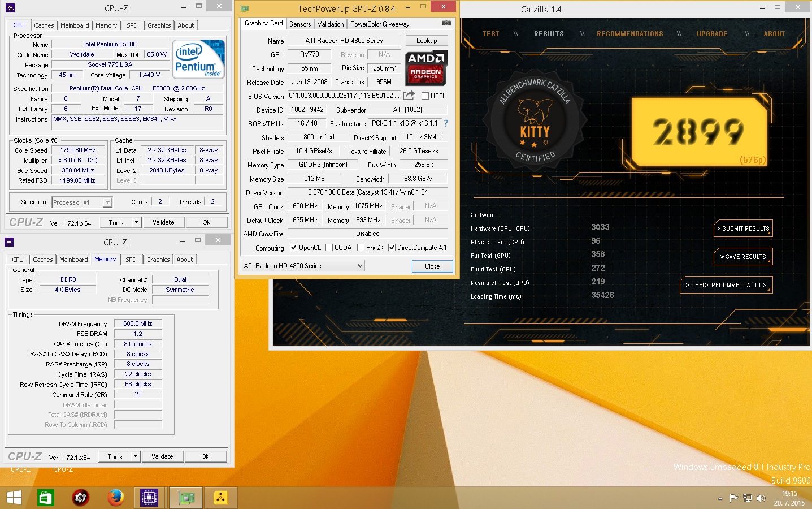Click the Core Speed value 1799.80 MHz
The height and width of the screenshot is (509, 812).
[x=78, y=150]
